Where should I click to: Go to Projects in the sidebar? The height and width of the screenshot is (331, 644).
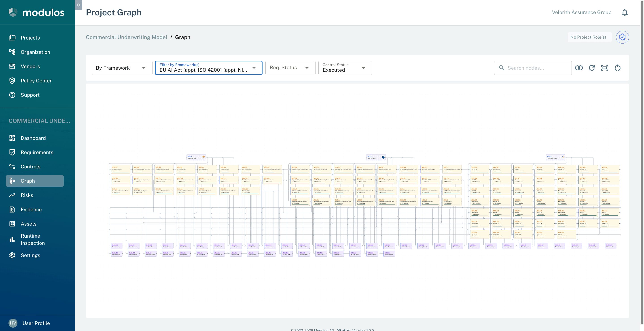(30, 38)
